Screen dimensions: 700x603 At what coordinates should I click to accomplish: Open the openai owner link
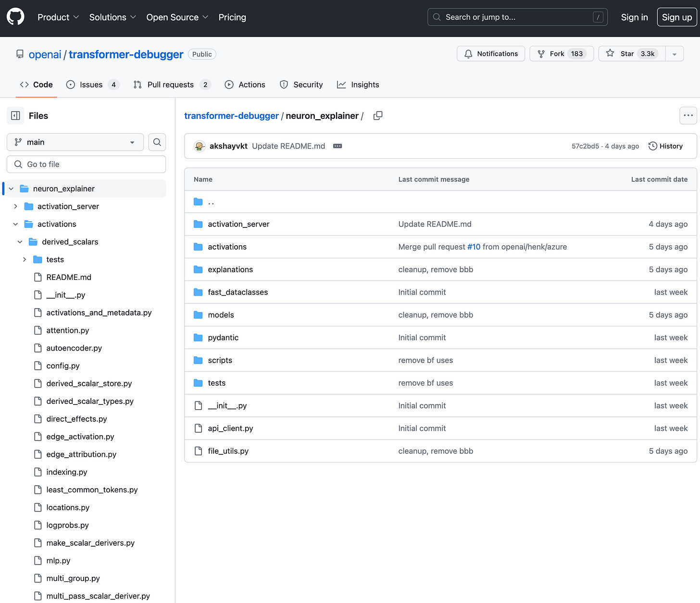coord(45,54)
